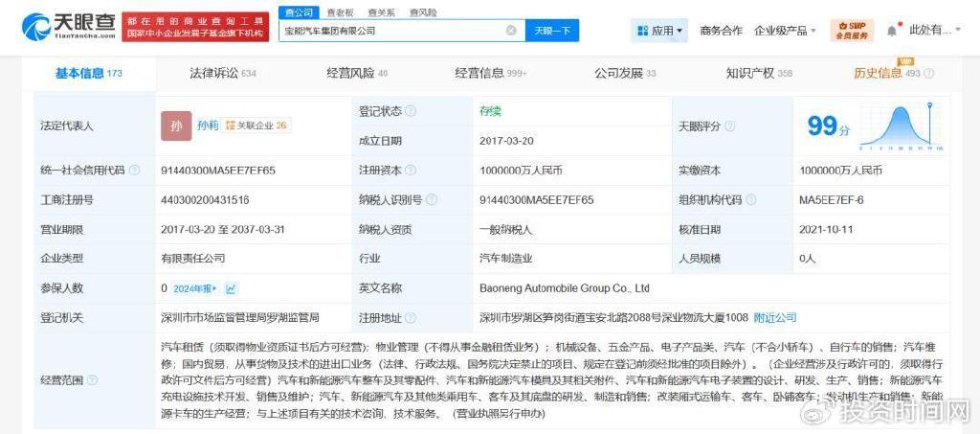The width and height of the screenshot is (980, 434).
Task: Show help for 登记状态 question mark
Action: tap(410, 111)
